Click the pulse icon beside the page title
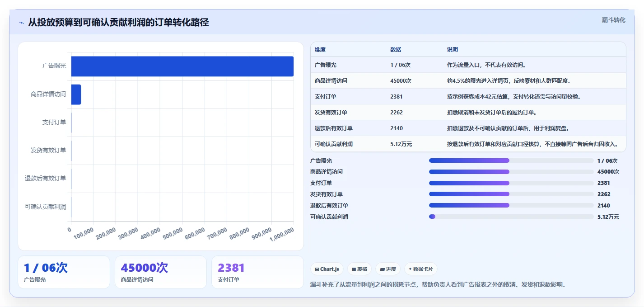 point(21,23)
